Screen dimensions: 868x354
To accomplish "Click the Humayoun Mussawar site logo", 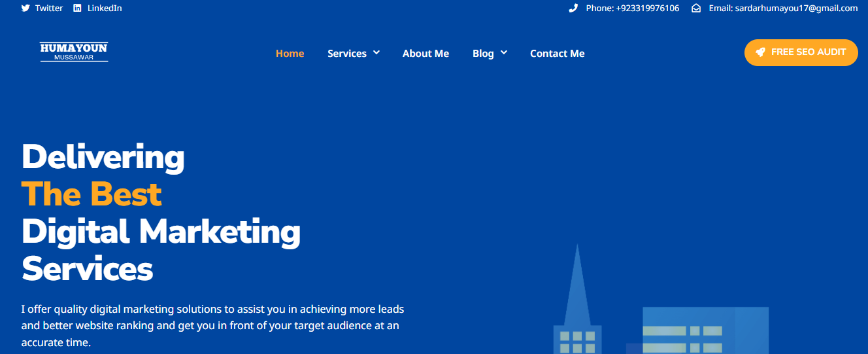I will (74, 52).
